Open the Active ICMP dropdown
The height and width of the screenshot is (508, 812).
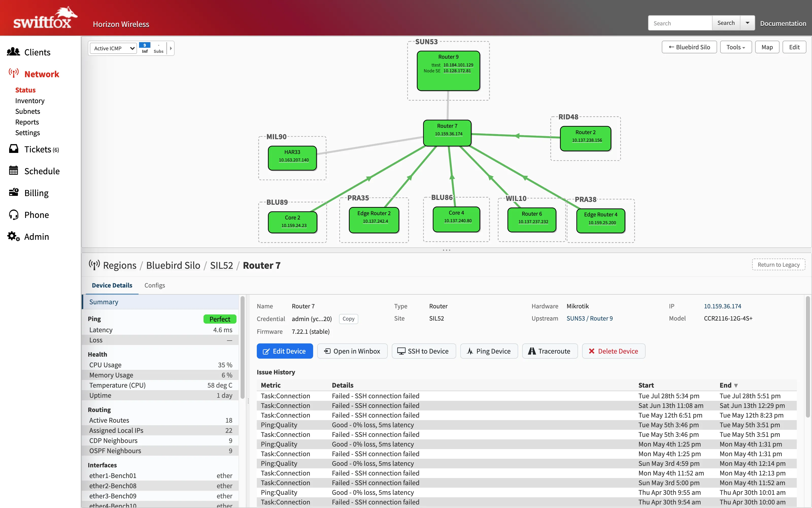pos(113,48)
